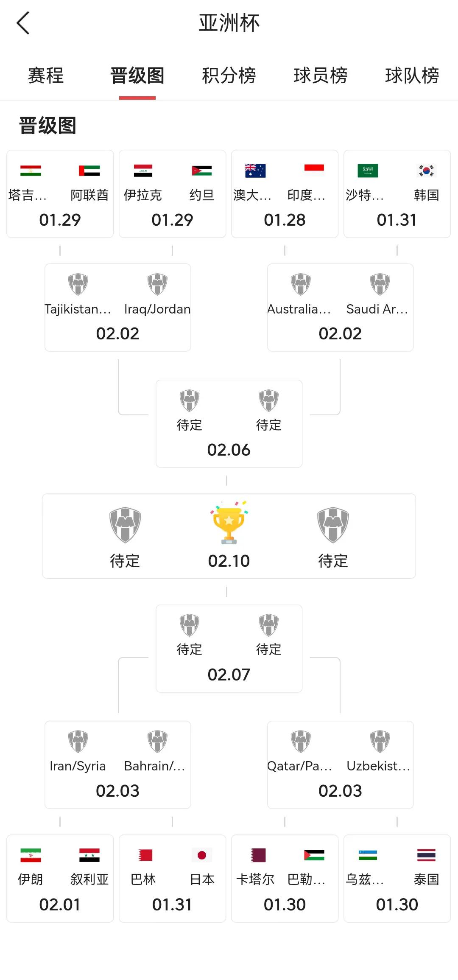Viewport: 458px width, 980px height.
Task: Go to the 球队榜 tab
Action: click(412, 76)
